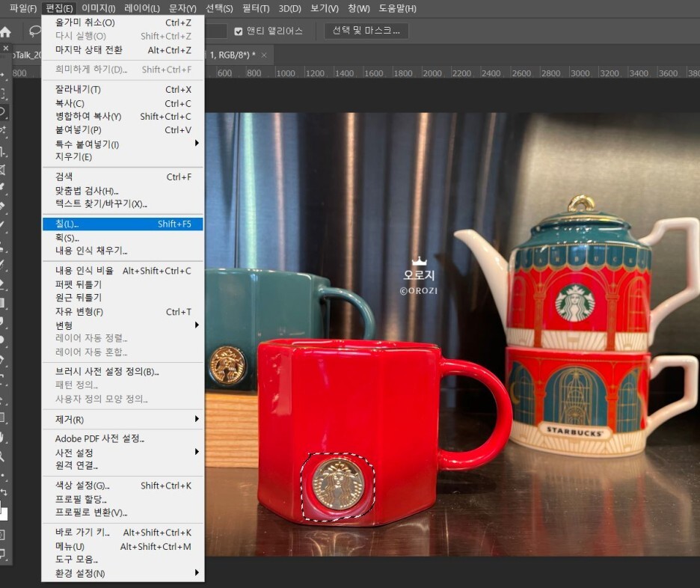Viewport: 700px width, 588px height.
Task: Select the Hand tool
Action: tap(3, 437)
